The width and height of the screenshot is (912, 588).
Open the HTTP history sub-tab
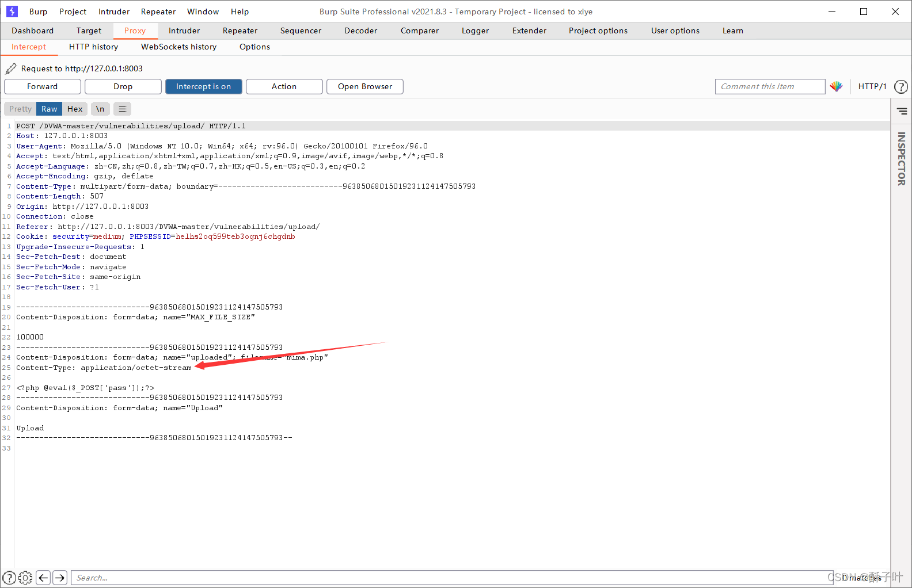coord(94,47)
